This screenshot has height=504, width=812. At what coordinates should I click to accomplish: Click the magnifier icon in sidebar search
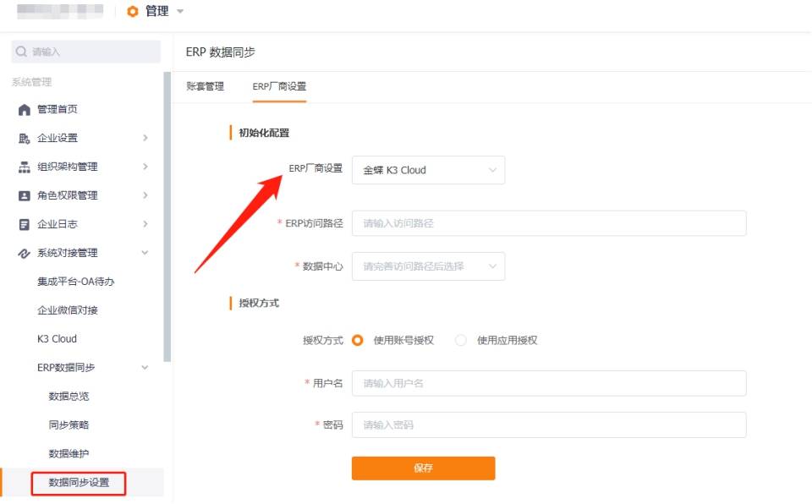pos(21,52)
